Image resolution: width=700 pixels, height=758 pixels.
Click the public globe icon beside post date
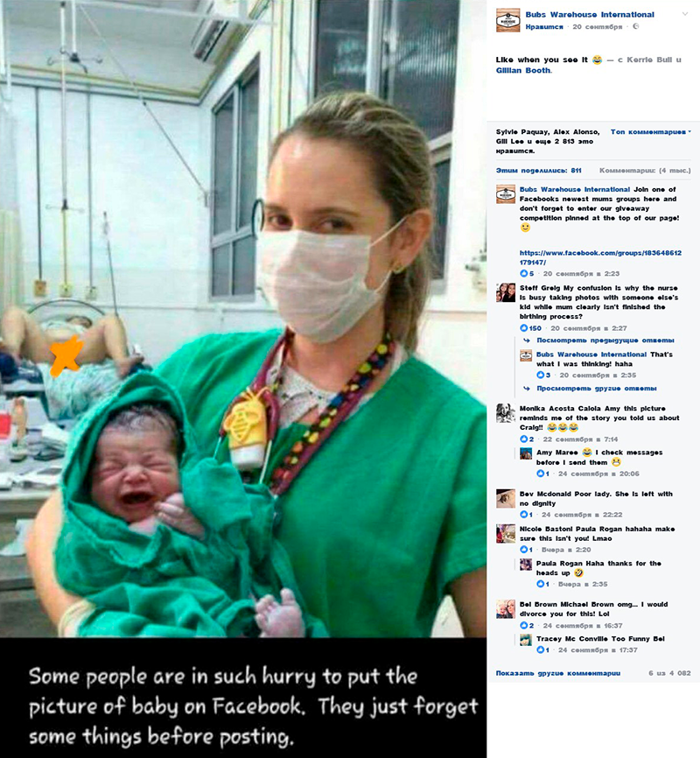pos(636,26)
